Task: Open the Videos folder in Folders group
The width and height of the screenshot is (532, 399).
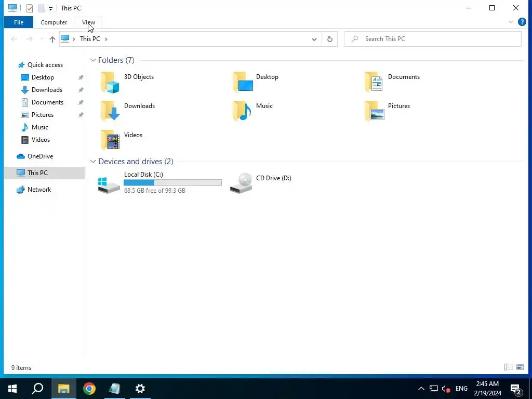Action: (110, 140)
